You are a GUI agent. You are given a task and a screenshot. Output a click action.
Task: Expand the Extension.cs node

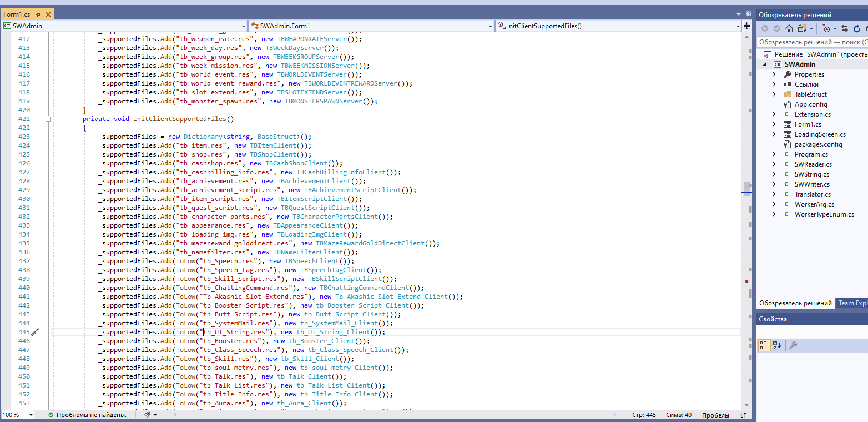click(x=774, y=114)
